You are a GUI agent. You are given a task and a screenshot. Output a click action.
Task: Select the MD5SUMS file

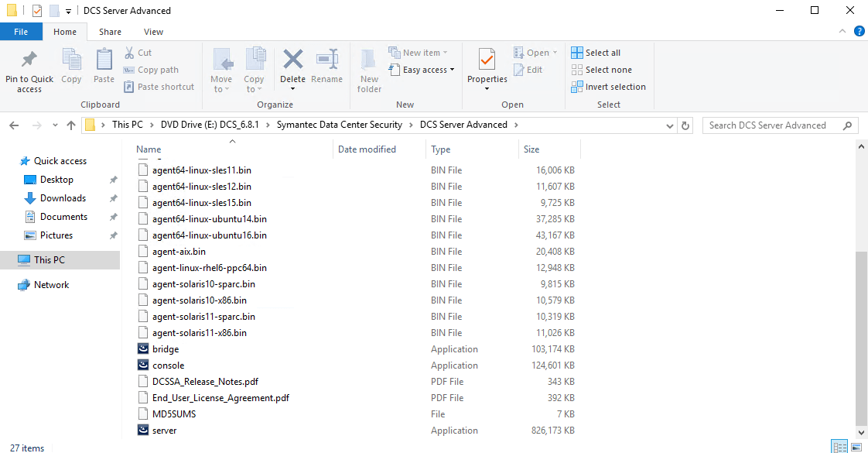coord(174,414)
